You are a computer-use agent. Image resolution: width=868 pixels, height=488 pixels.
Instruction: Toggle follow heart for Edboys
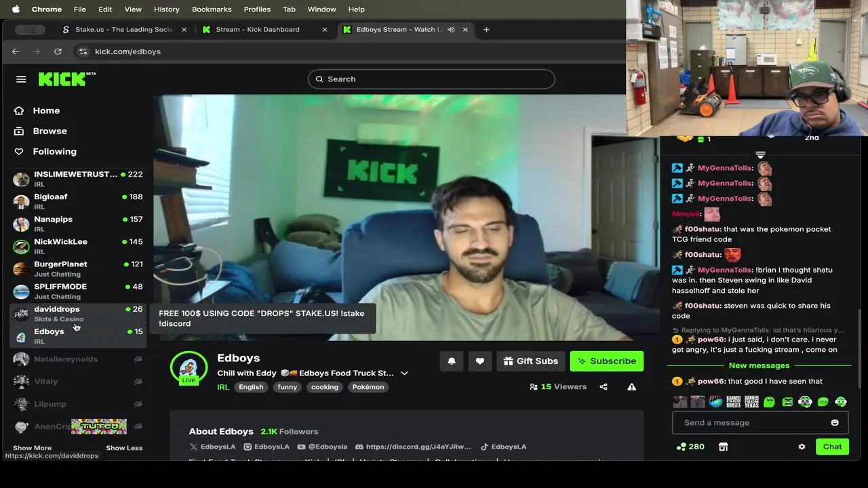point(480,361)
